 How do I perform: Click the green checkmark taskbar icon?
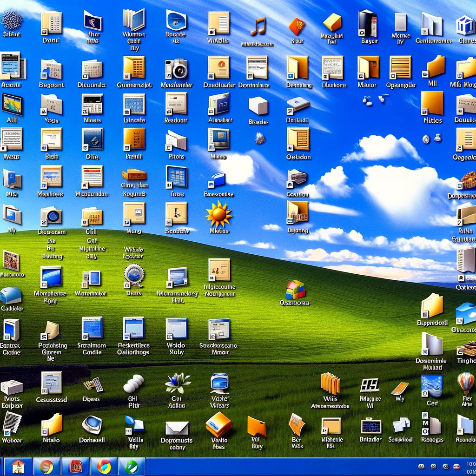[132, 467]
